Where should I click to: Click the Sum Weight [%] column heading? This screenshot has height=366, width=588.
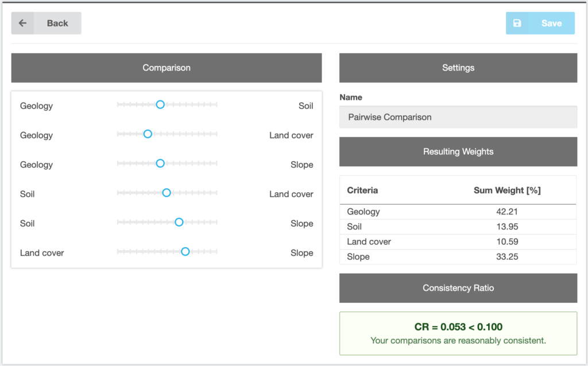(507, 190)
